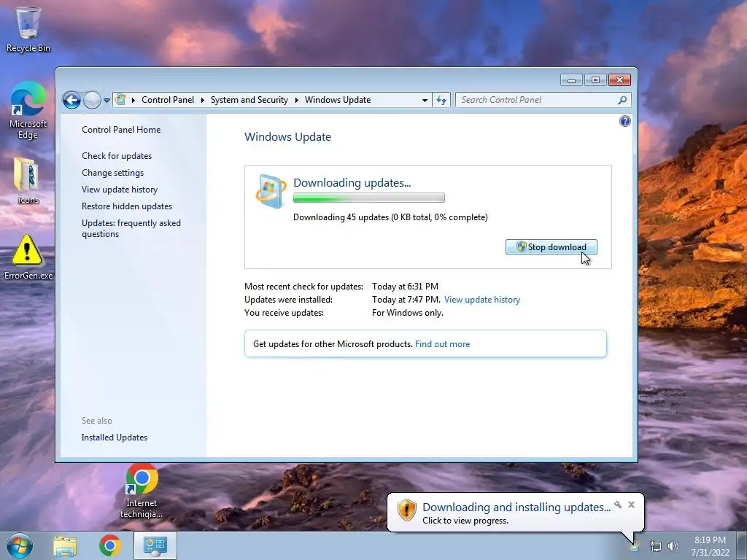This screenshot has height=560, width=747.
Task: Open View update history in sidebar
Action: (x=120, y=189)
